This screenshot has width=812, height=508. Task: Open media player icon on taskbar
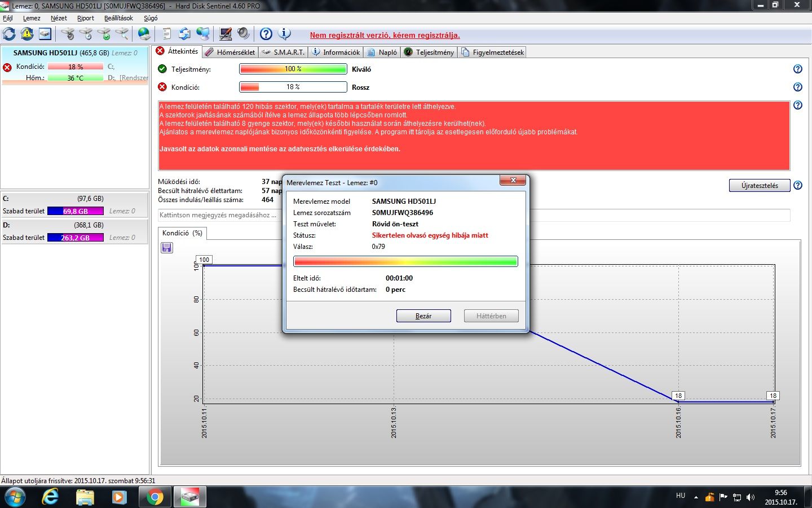(119, 497)
